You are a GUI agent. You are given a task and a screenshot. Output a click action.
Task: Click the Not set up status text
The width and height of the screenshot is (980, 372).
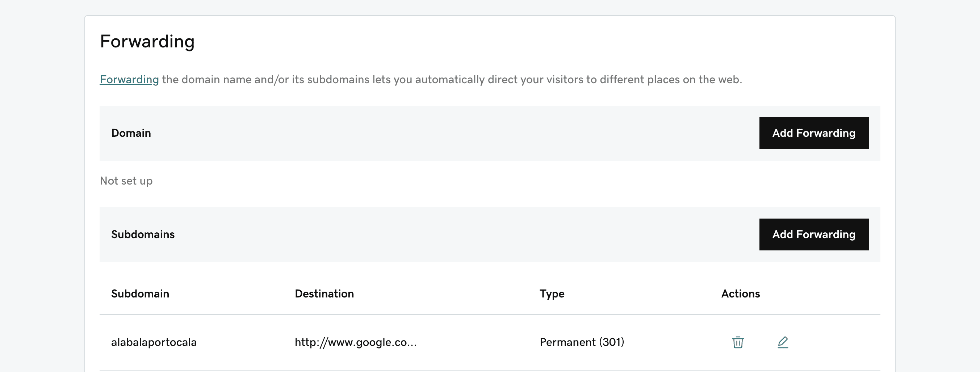(126, 181)
